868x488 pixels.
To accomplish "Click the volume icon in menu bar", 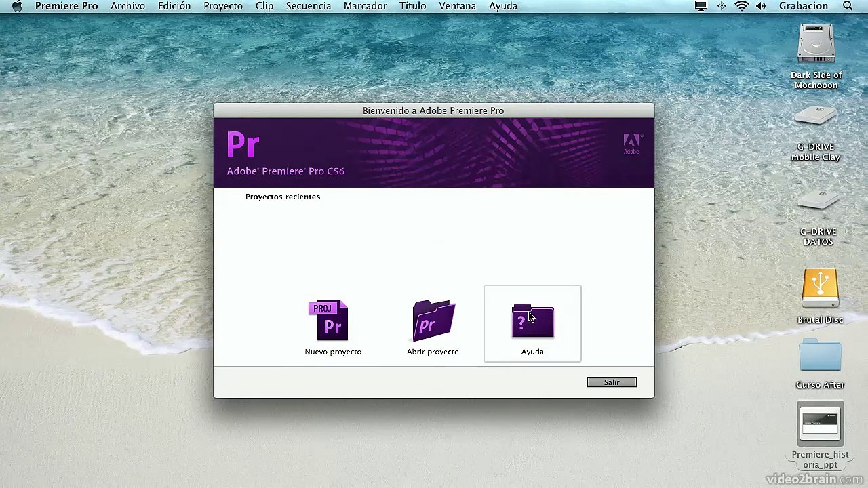I will tap(761, 6).
